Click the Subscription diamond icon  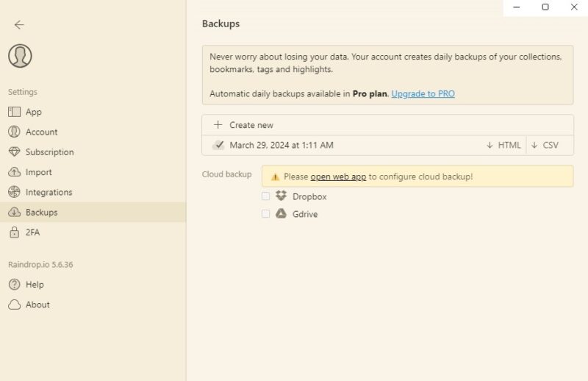[x=14, y=152]
